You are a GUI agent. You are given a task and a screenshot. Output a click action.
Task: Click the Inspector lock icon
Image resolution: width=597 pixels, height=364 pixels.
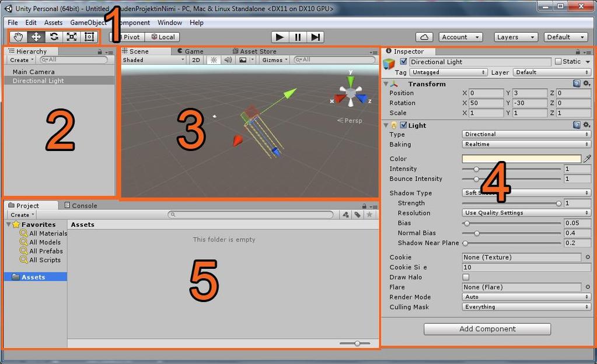pos(578,52)
